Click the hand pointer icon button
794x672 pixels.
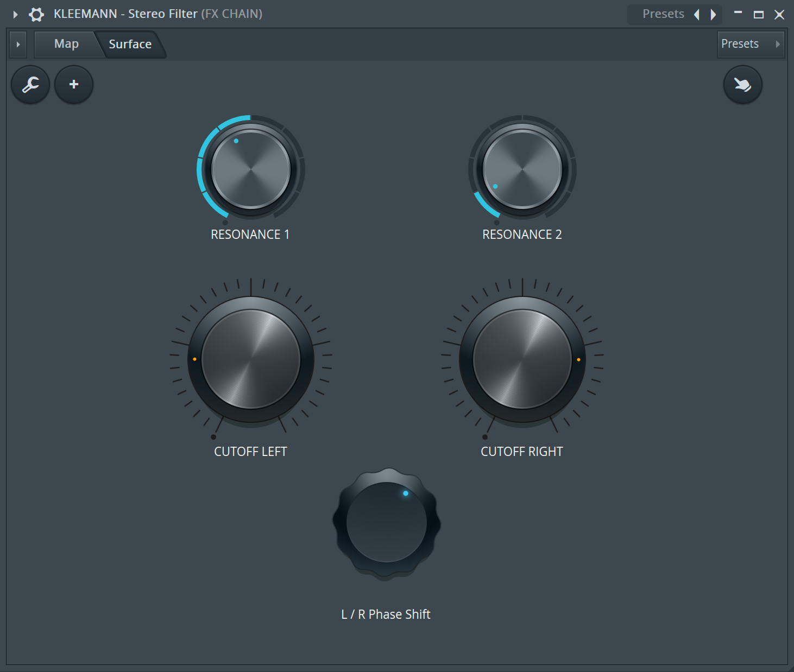pyautogui.click(x=742, y=85)
